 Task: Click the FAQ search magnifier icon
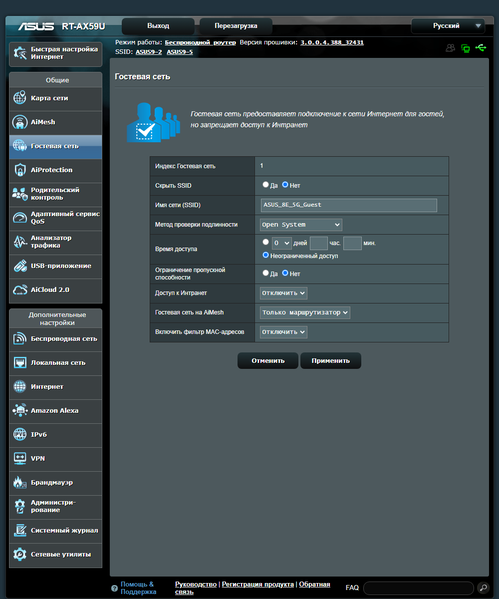pyautogui.click(x=483, y=588)
